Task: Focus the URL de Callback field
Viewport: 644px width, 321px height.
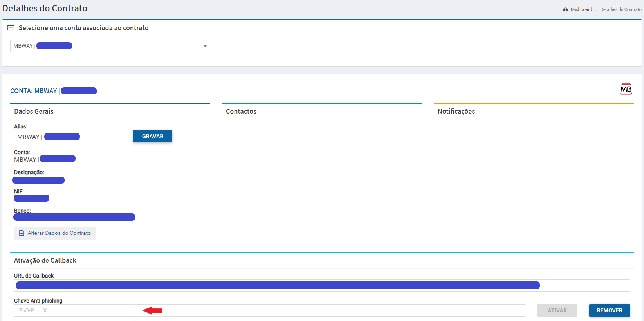Action: 322,285
